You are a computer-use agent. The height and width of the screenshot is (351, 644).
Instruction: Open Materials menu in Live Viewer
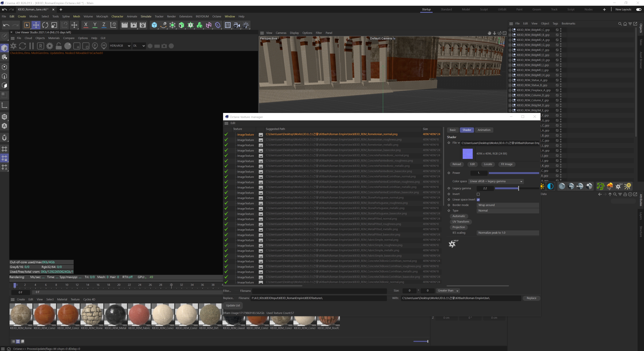54,38
